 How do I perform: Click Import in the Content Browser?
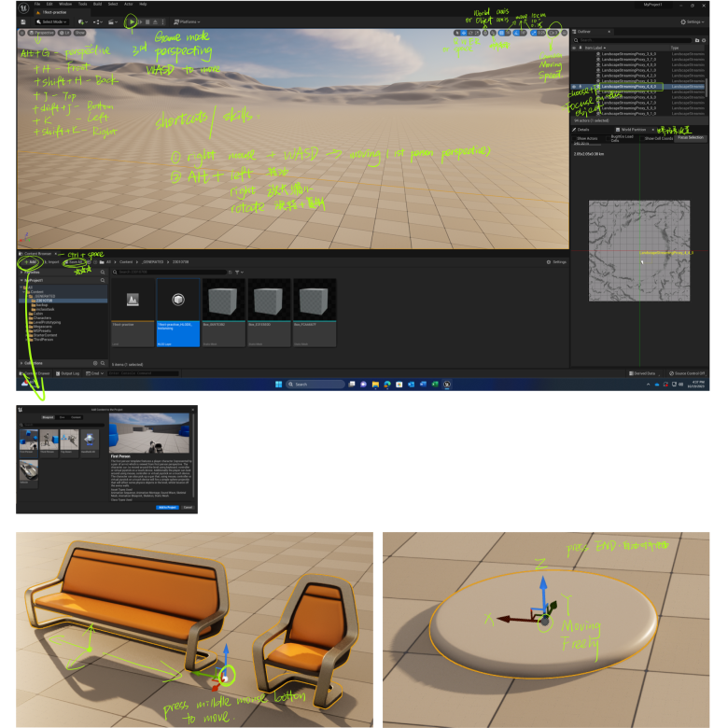(x=52, y=262)
